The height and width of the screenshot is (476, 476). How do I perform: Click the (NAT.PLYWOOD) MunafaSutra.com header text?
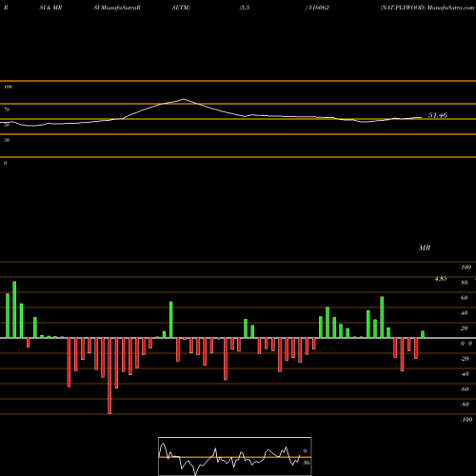(x=427, y=8)
